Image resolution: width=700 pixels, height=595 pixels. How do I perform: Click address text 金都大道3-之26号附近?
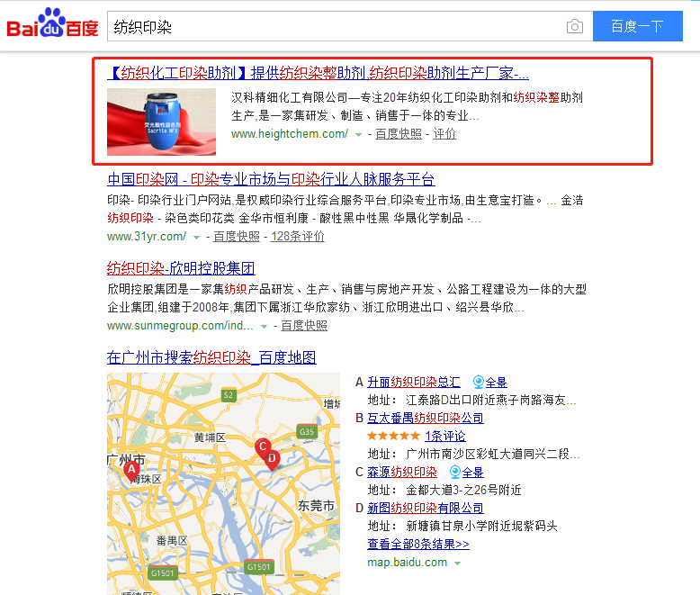tap(463, 490)
